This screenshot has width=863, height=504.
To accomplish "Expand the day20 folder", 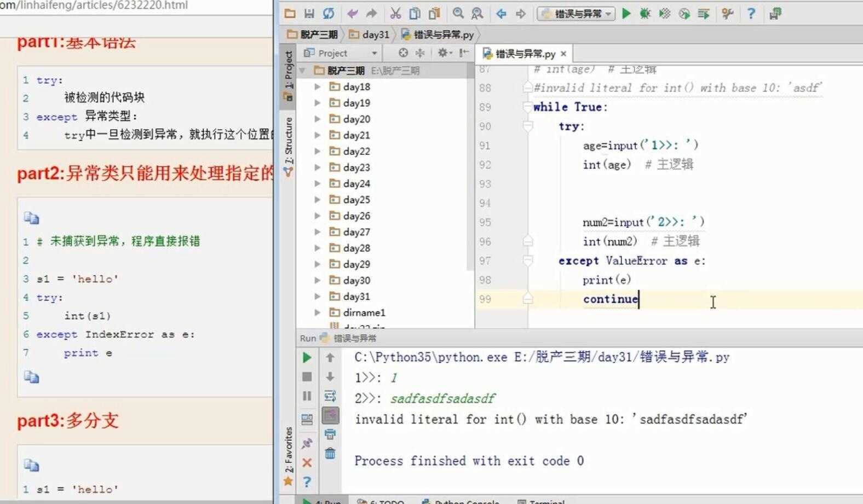I will 318,119.
